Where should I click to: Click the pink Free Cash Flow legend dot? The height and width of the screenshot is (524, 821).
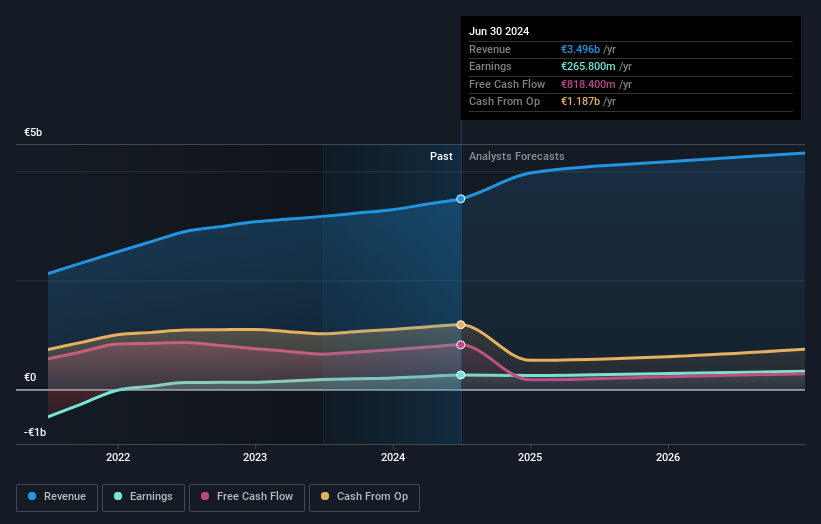click(205, 496)
